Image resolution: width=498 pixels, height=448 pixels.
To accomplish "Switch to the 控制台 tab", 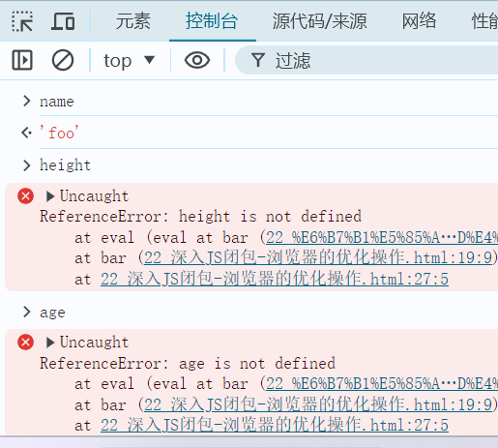I will coord(212,21).
